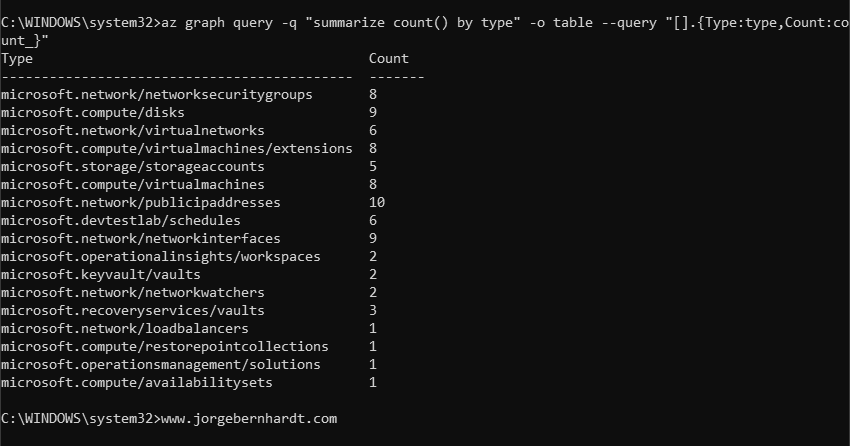The width and height of the screenshot is (850, 446).
Task: Click the microsoft.keyvault/vaults entry
Action: click(x=100, y=275)
